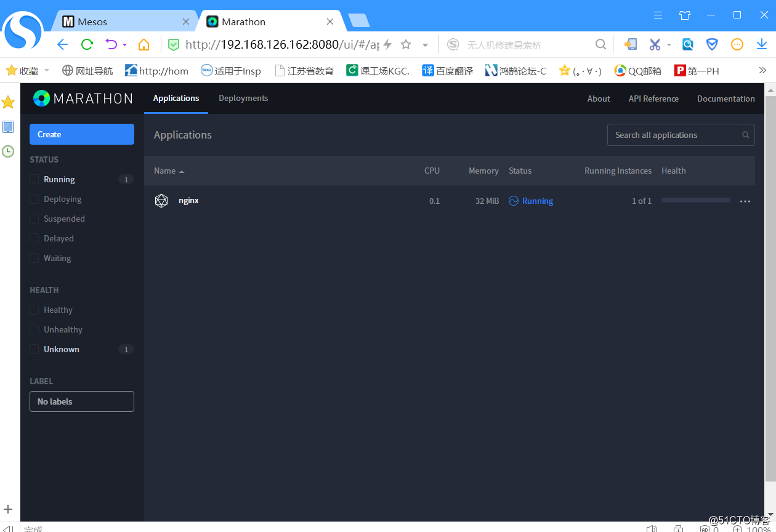This screenshot has width=776, height=532.
Task: Expand the 收藏 favorites dropdown arrow
Action: 47,70
